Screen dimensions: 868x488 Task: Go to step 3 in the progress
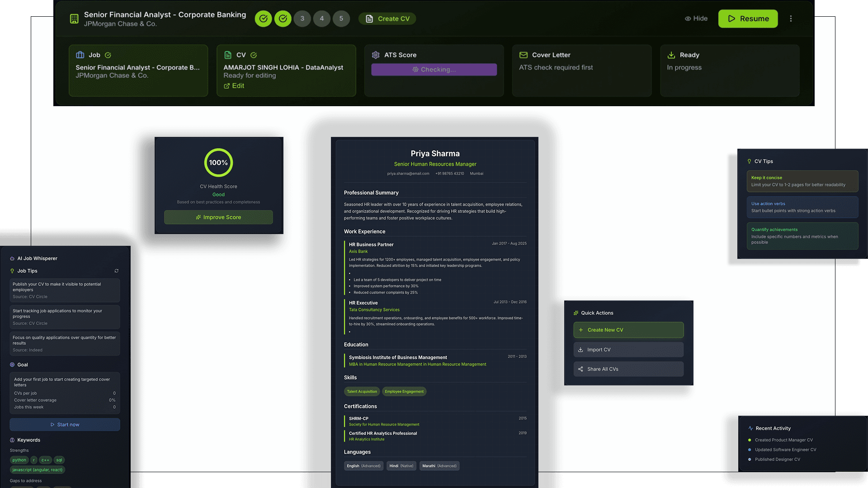coord(302,19)
